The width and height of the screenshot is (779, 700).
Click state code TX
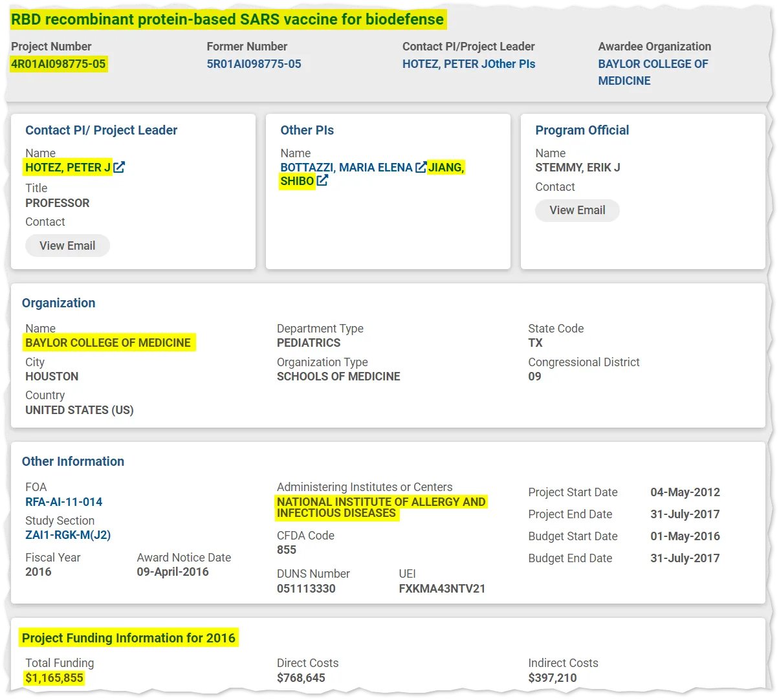(x=535, y=343)
